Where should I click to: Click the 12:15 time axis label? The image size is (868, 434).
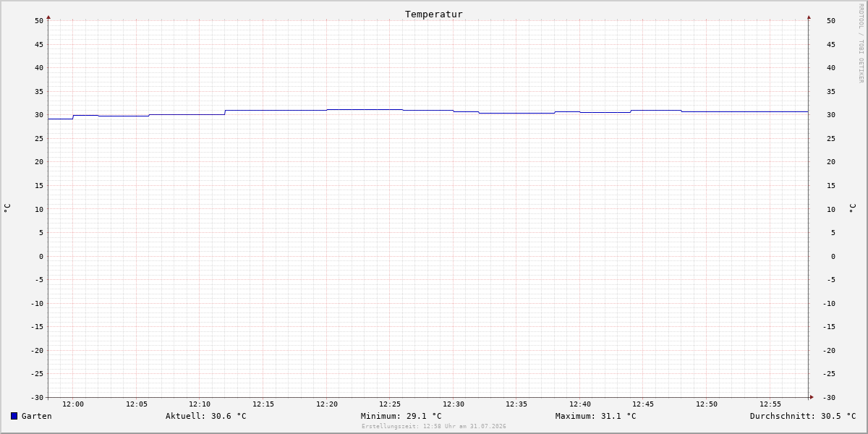263,404
